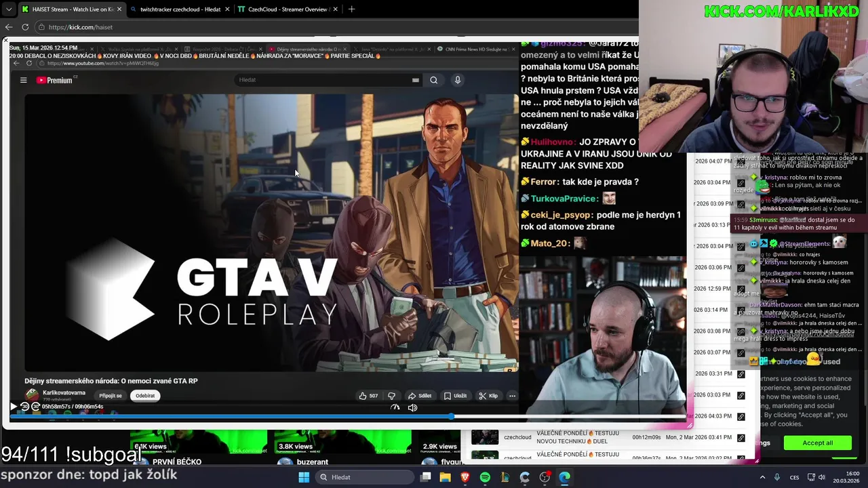Open more actions three-dot menu under video
This screenshot has width=868, height=488.
(513, 396)
